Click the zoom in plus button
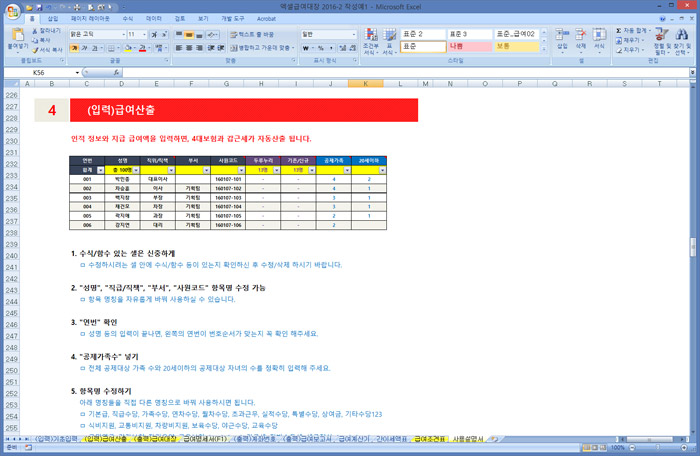Screen dimensions: 700x456 tap(683, 448)
